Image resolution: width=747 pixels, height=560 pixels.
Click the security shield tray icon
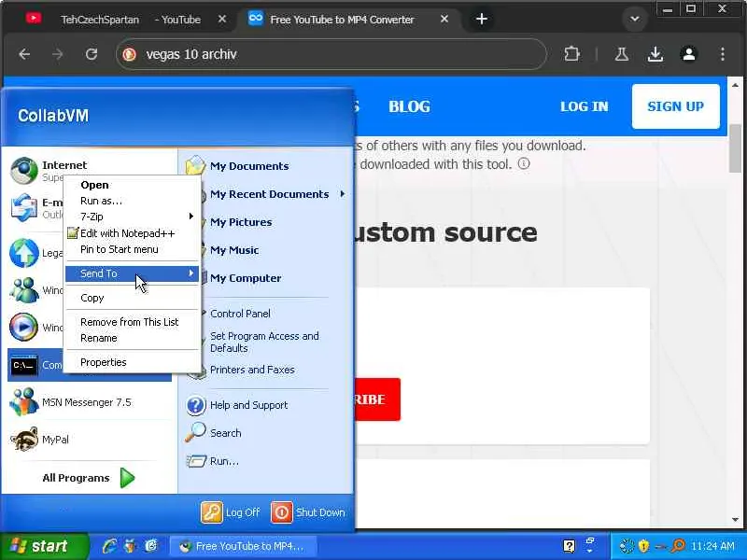[643, 546]
